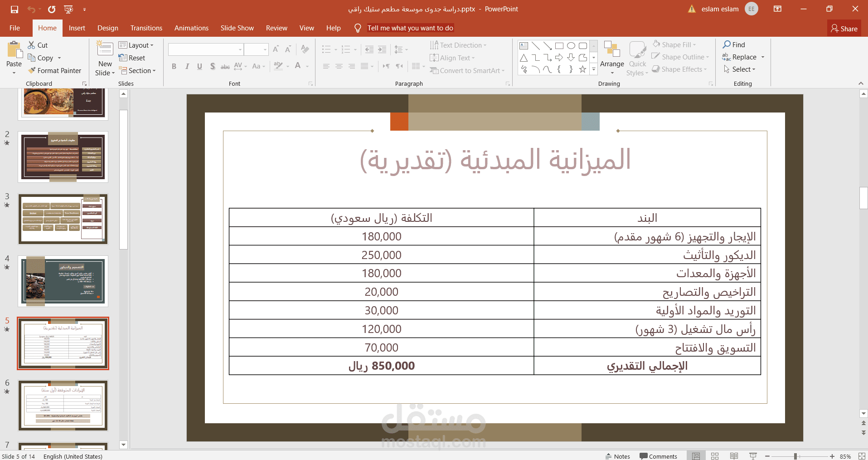Toggle text Shadow
Viewport: 868px width, 460px height.
[213, 66]
